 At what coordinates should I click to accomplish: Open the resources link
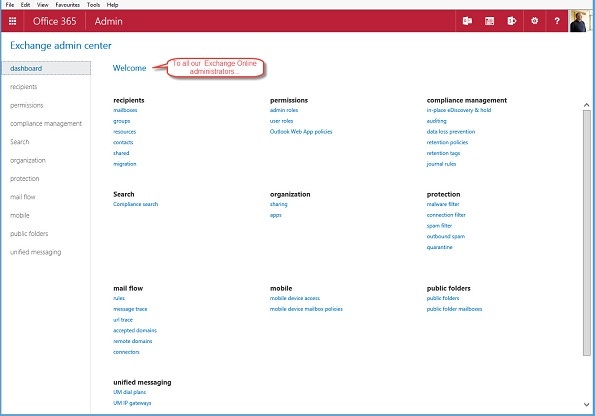(124, 132)
